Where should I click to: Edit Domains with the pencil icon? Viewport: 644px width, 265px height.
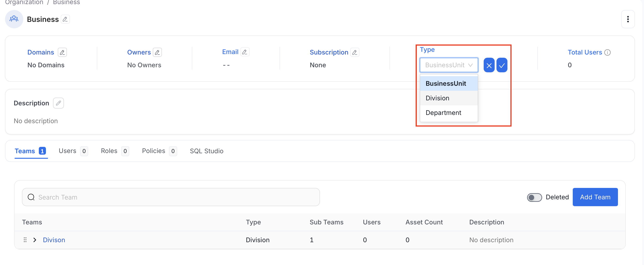62,52
